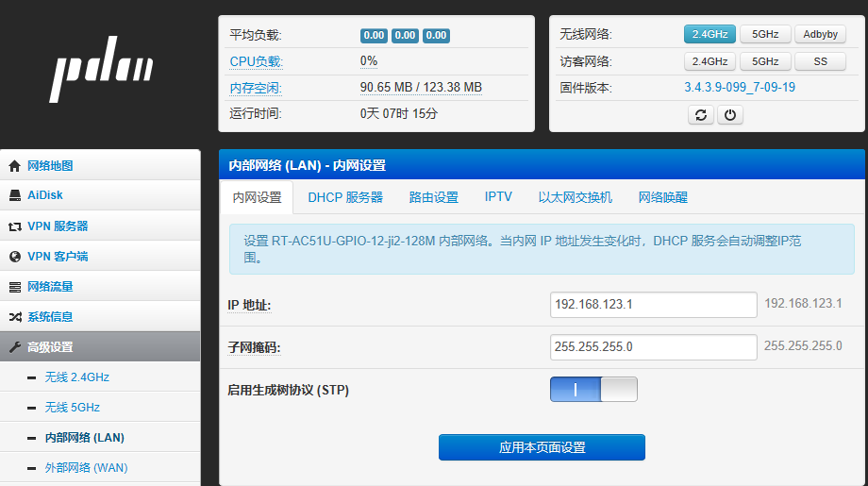Open 系统信息 menu item
The height and width of the screenshot is (486, 868).
tap(100, 317)
